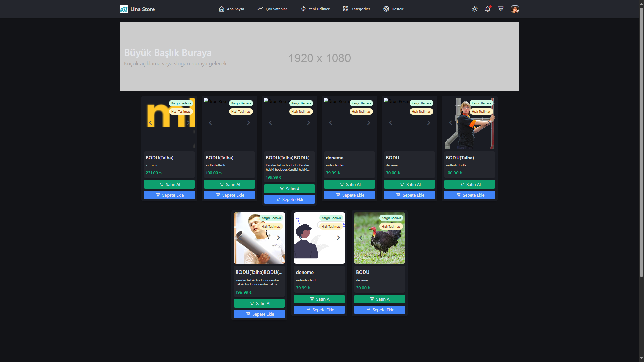Select the Kategoriler grid icon
Viewport: 644px width, 362px height.
345,9
